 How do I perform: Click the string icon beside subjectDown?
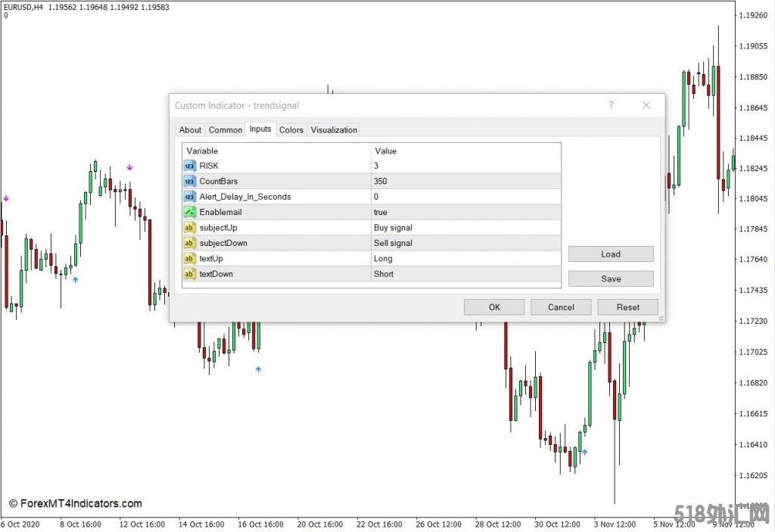[189, 243]
